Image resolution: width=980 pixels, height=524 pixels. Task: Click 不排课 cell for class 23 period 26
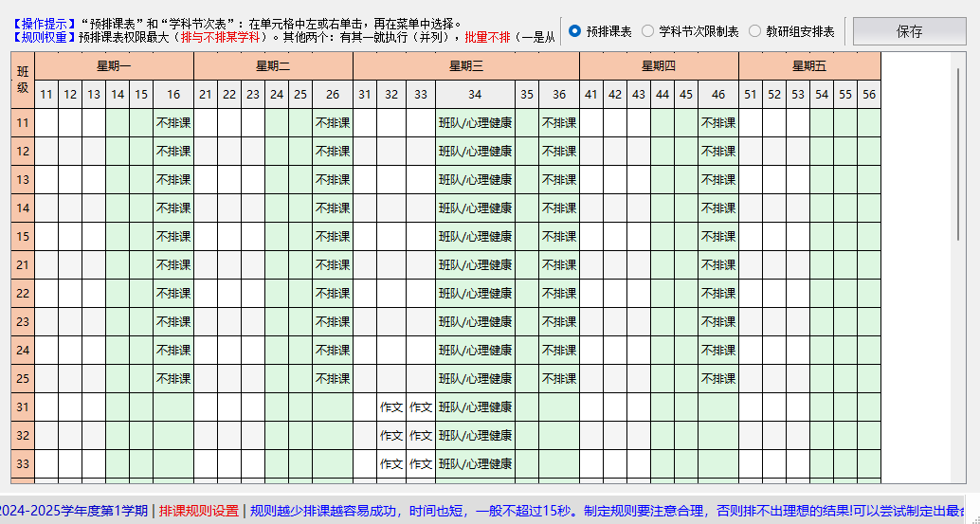[333, 322]
